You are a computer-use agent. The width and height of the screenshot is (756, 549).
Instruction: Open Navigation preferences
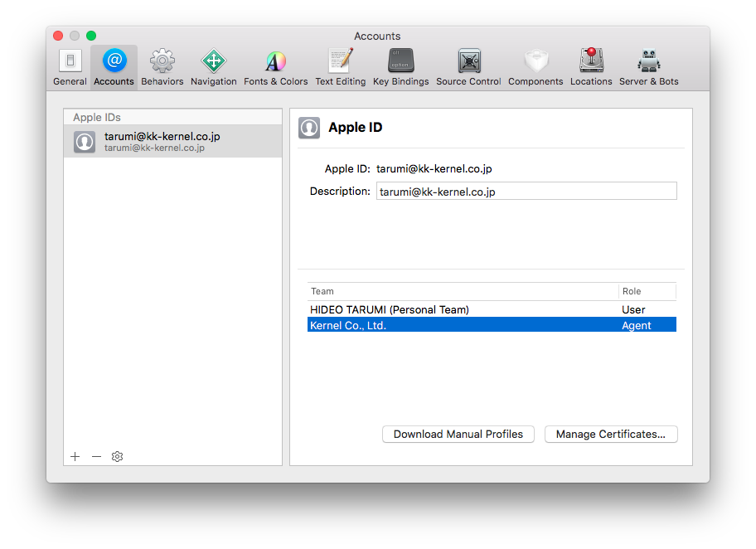(213, 67)
